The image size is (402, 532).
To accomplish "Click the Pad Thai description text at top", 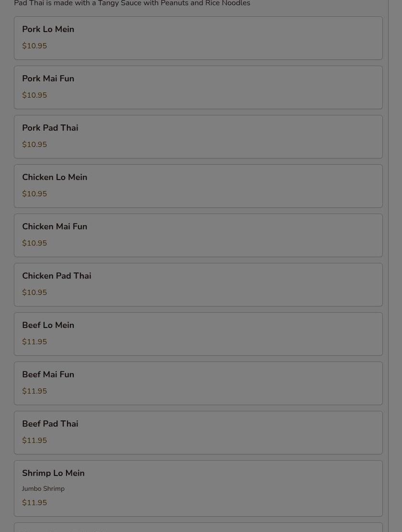I will 132,3.
